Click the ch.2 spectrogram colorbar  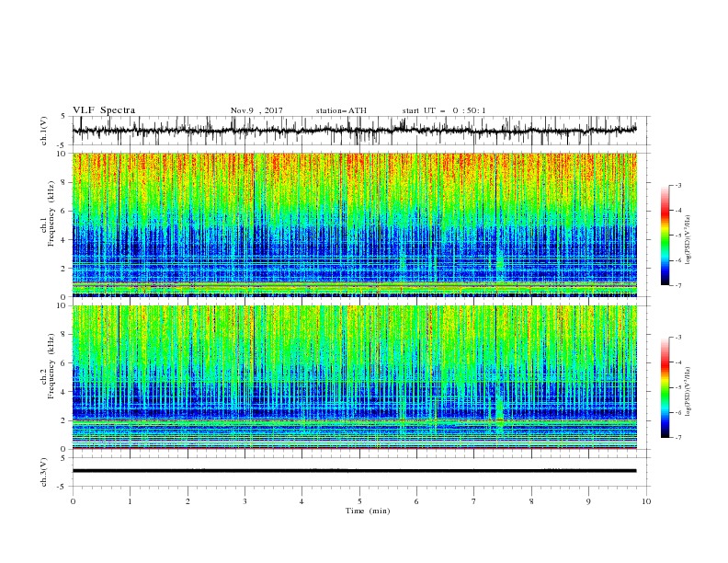pos(665,387)
